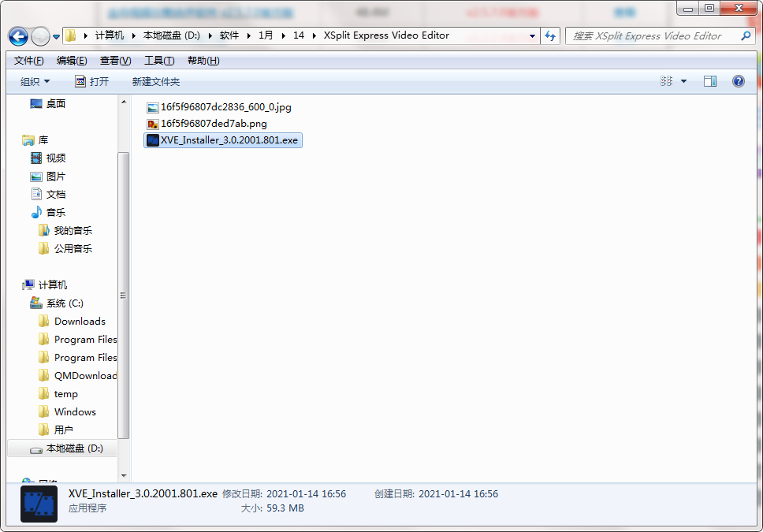This screenshot has height=532, width=763.
Task: Select the 公用音乐 folder
Action: [73, 249]
